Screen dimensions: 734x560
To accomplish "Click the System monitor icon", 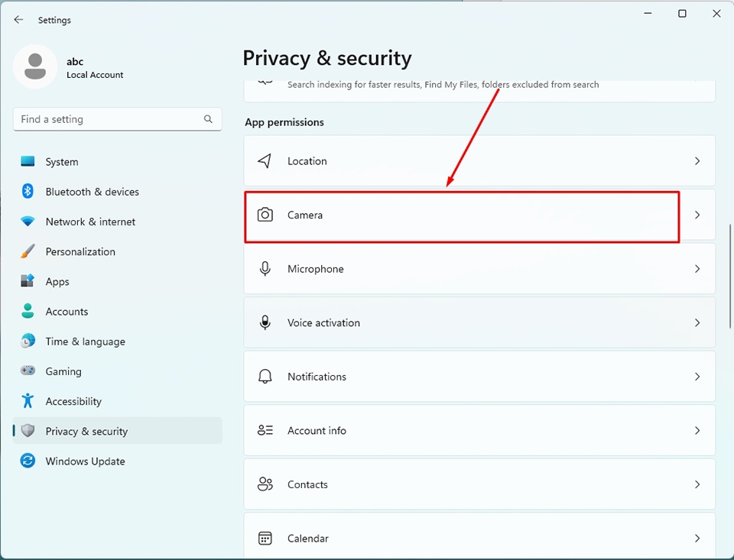I will [28, 161].
